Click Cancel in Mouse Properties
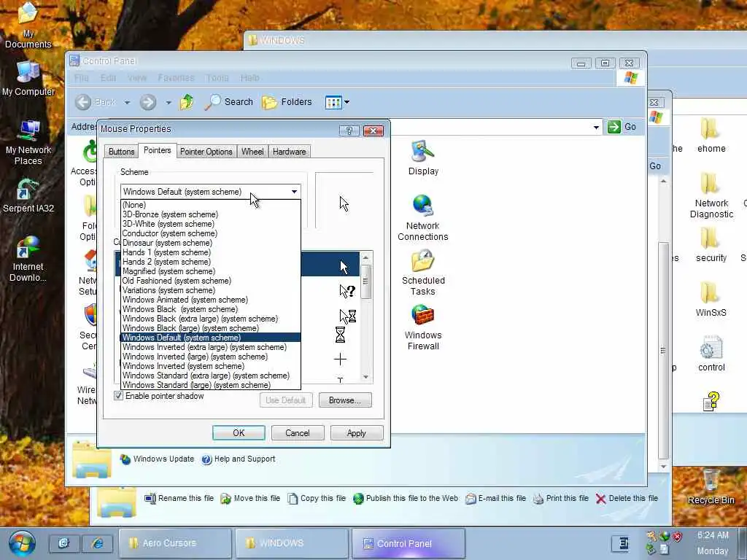This screenshot has height=560, width=747. click(x=298, y=433)
